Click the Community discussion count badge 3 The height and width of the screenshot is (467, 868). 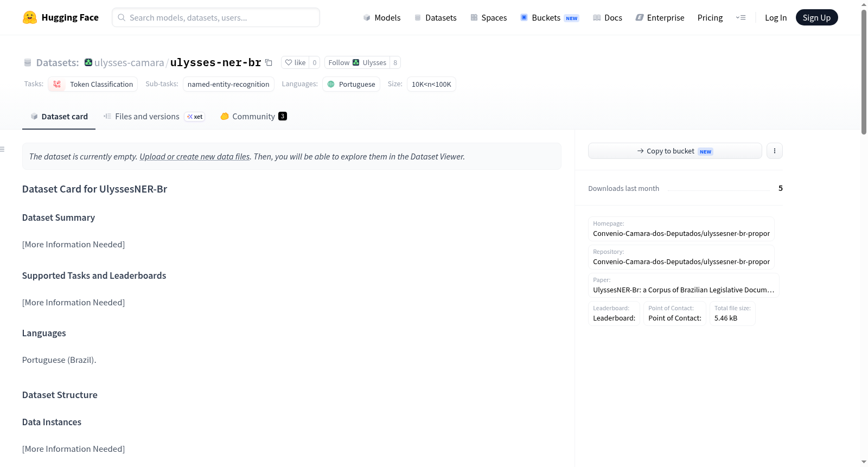(283, 116)
